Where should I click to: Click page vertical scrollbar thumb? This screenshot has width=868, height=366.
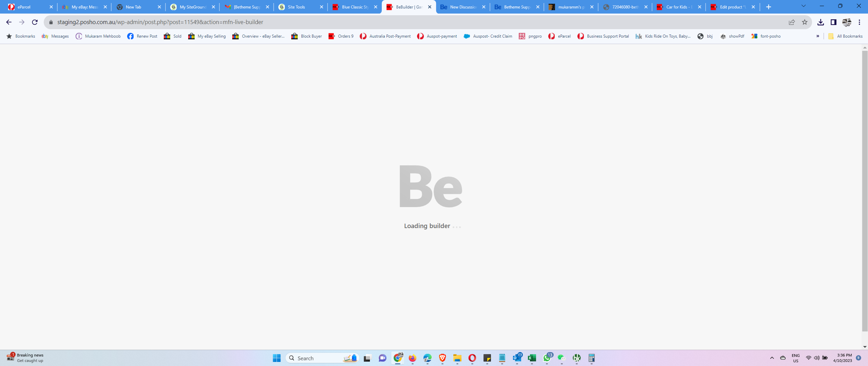(x=865, y=191)
